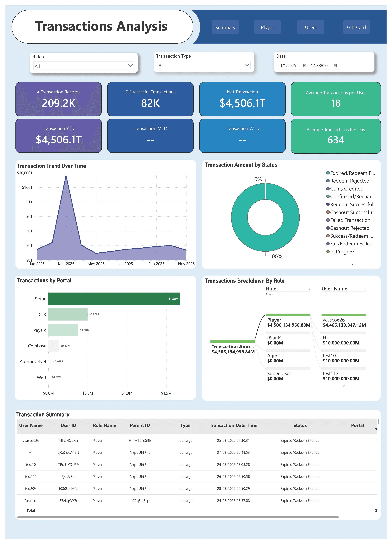The image size is (392, 544).
Task: Click the Cashout Successful legend marker
Action: [328, 212]
